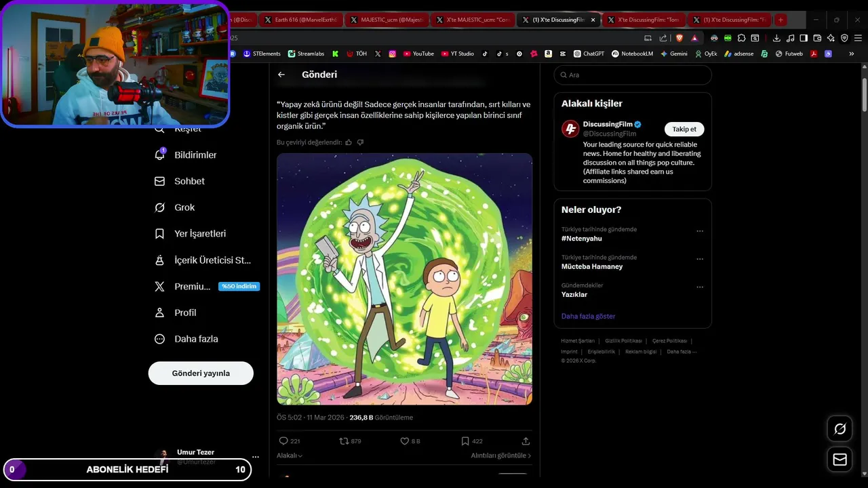Screen dimensions: 868x488
Task: Open a new browser tab
Action: point(781,20)
